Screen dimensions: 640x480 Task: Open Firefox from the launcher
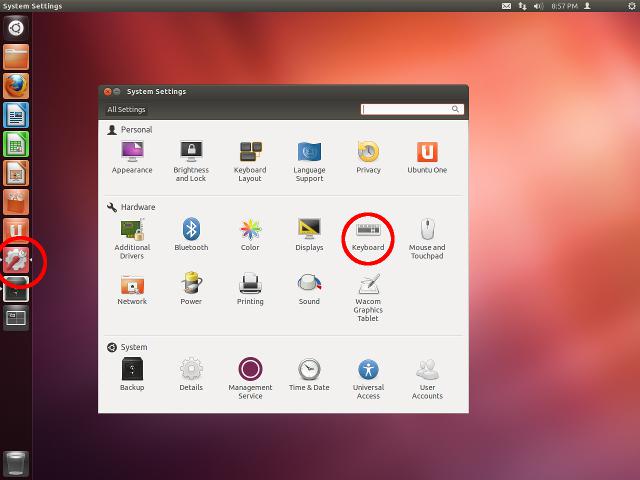[x=16, y=86]
